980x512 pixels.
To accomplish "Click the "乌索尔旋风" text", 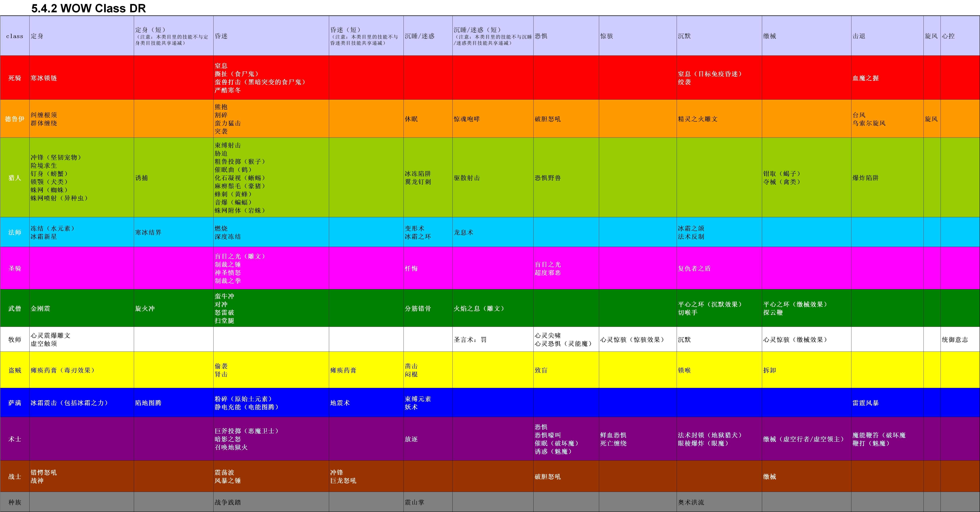I will pos(869,123).
